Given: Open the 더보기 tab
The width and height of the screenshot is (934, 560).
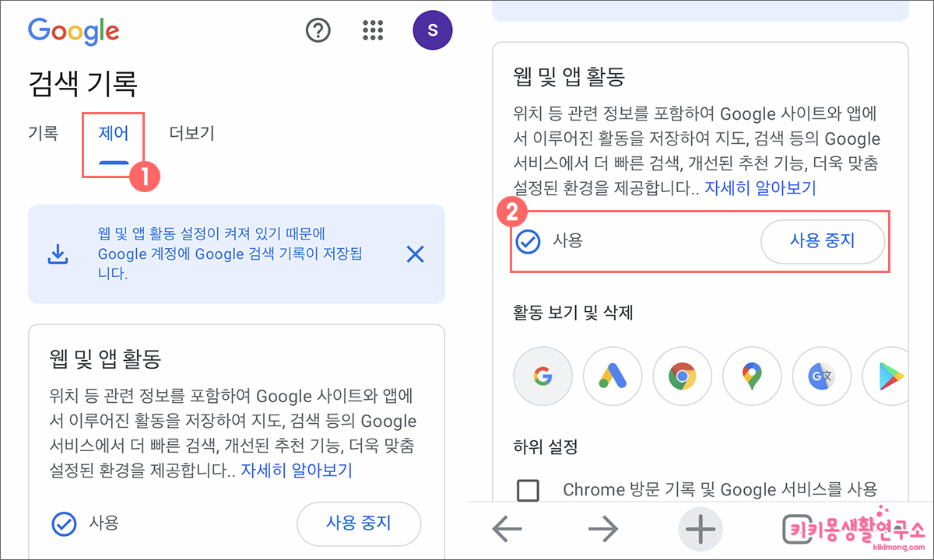Looking at the screenshot, I should coord(191,132).
